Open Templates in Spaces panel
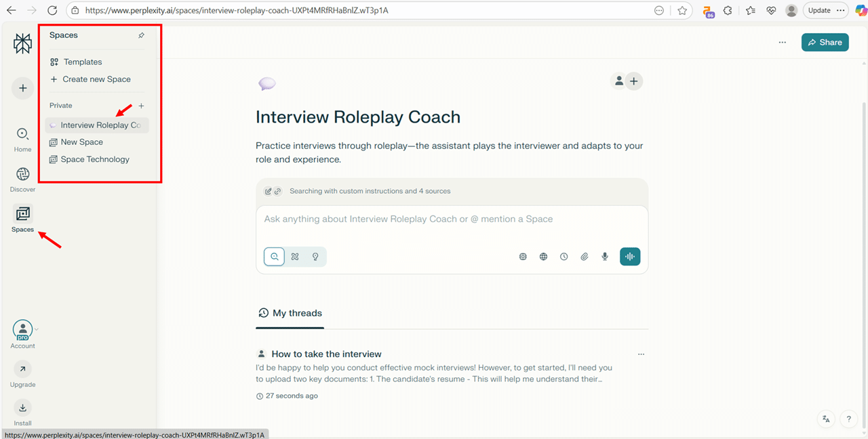The width and height of the screenshot is (868, 439). 83,62
